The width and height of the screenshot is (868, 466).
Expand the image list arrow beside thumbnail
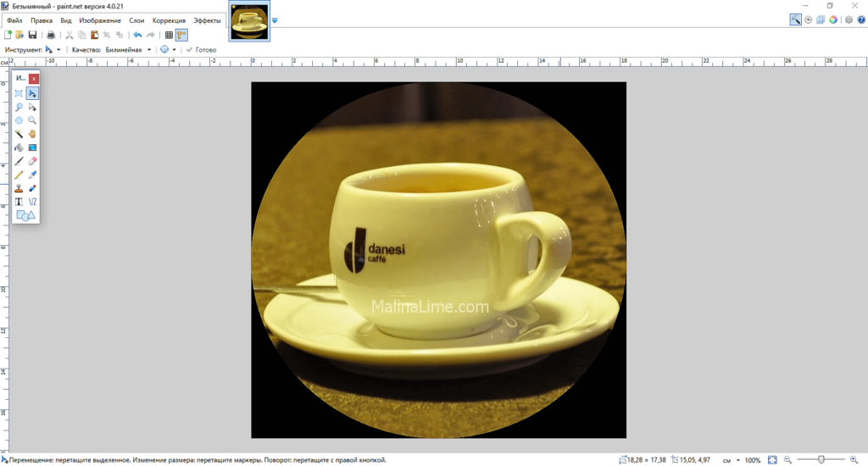[x=275, y=20]
